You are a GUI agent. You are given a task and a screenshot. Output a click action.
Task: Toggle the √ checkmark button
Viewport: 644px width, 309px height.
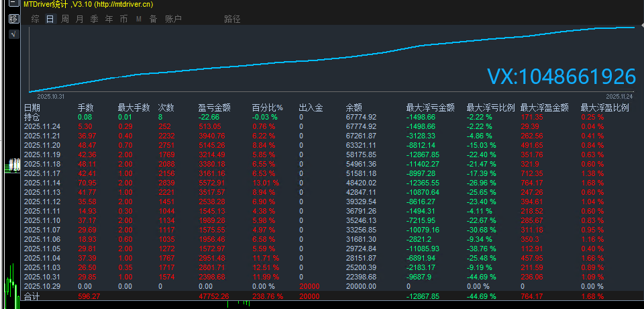pyautogui.click(x=13, y=33)
